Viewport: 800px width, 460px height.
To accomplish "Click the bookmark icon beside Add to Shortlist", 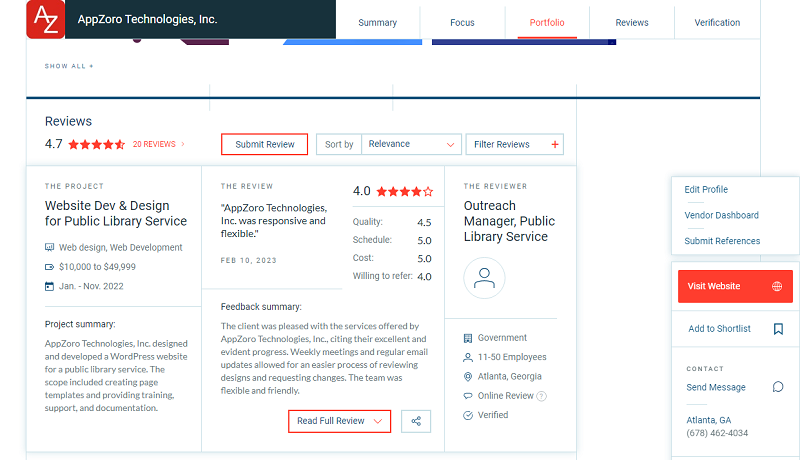I will (778, 329).
